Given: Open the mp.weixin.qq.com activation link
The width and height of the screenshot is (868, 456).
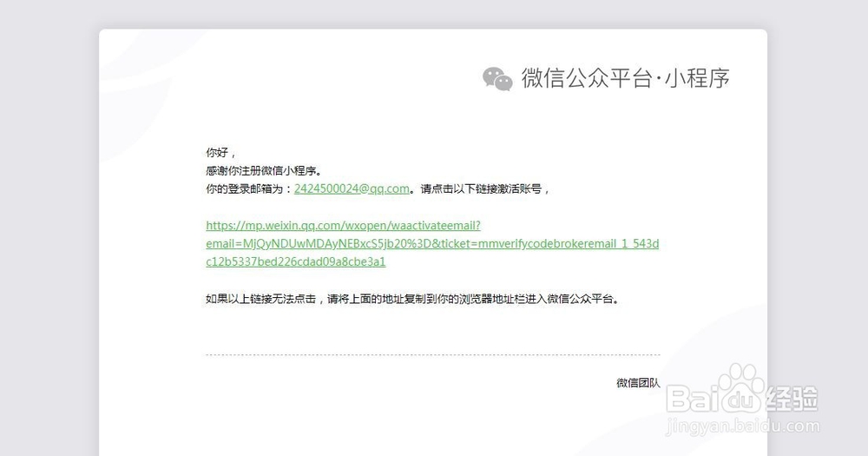Looking at the screenshot, I should coord(432,243).
